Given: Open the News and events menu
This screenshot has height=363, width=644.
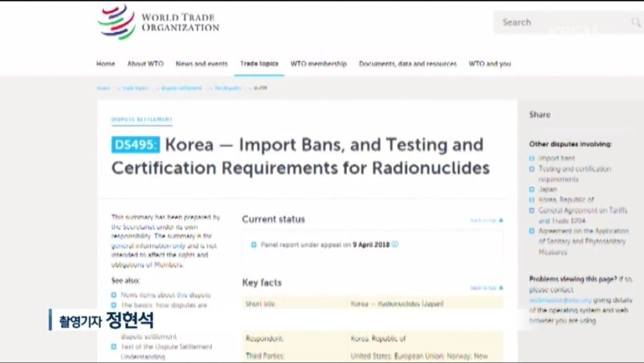Looking at the screenshot, I should pos(201,64).
